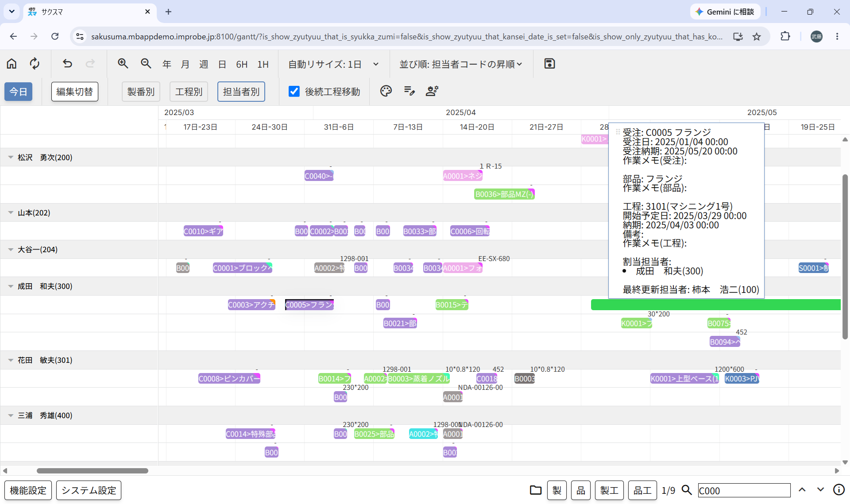This screenshot has width=850, height=504.
Task: Zoom out the gantt chart
Action: 146,64
